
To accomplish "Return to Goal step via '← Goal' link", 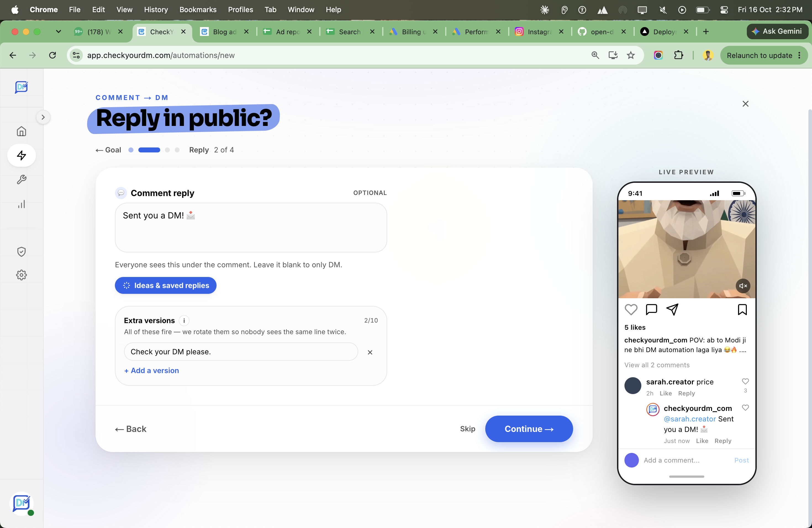I will pyautogui.click(x=109, y=150).
